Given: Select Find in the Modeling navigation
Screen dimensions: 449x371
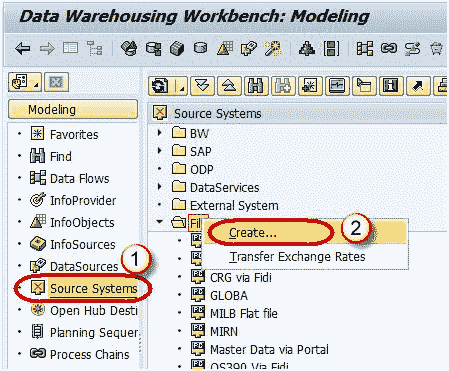Looking at the screenshot, I should tap(60, 156).
